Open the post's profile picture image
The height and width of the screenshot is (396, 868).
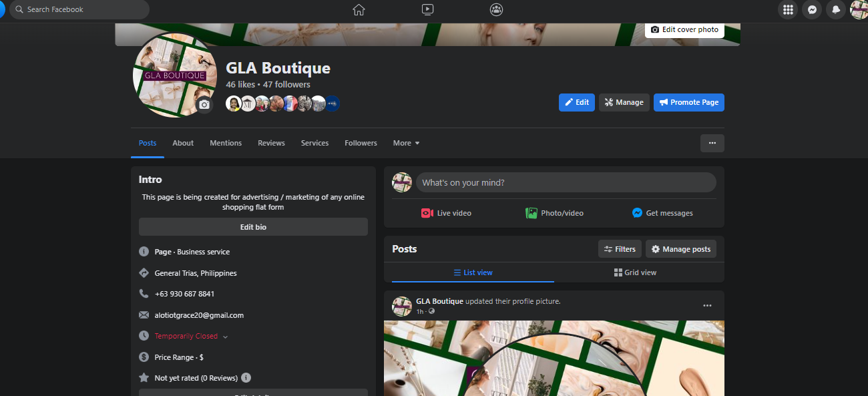(554, 358)
